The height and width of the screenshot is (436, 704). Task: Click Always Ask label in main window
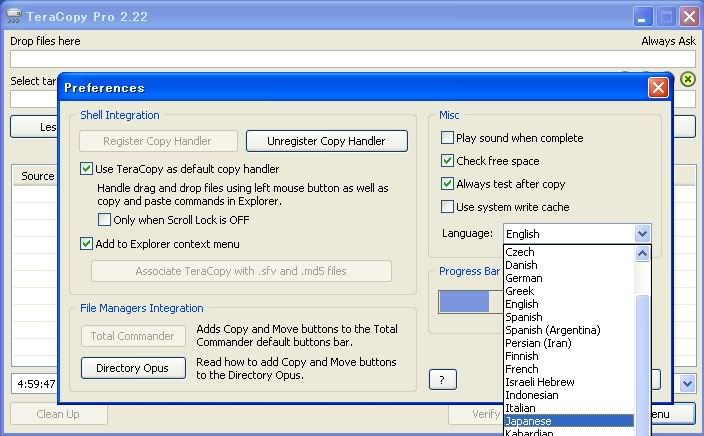tap(668, 41)
